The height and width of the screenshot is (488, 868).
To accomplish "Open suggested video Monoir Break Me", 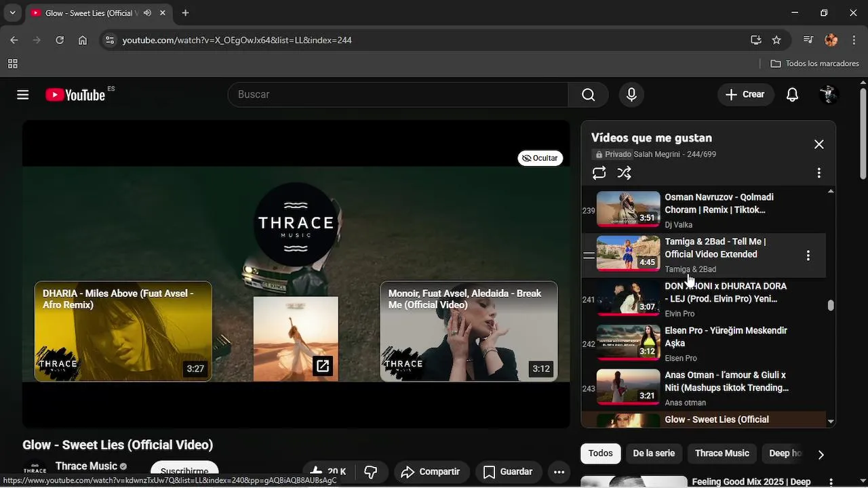I will coord(469,331).
